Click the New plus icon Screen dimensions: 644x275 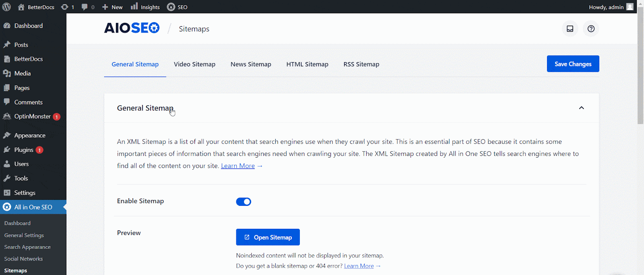coord(105,7)
